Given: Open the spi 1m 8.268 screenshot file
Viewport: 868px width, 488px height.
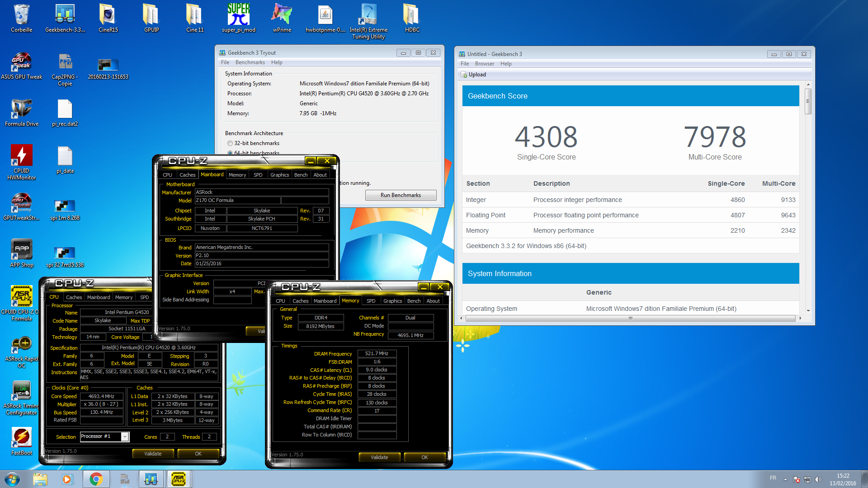Looking at the screenshot, I should 65,209.
